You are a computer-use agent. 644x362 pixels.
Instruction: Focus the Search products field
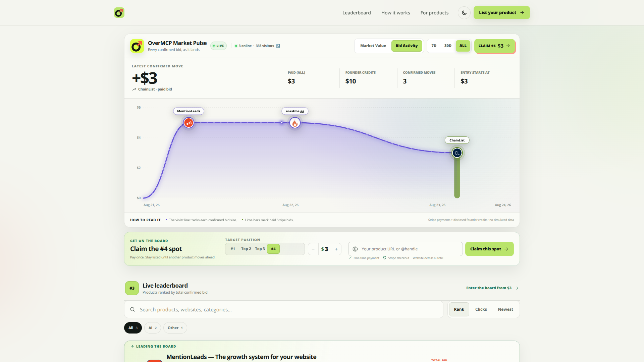coord(284,309)
